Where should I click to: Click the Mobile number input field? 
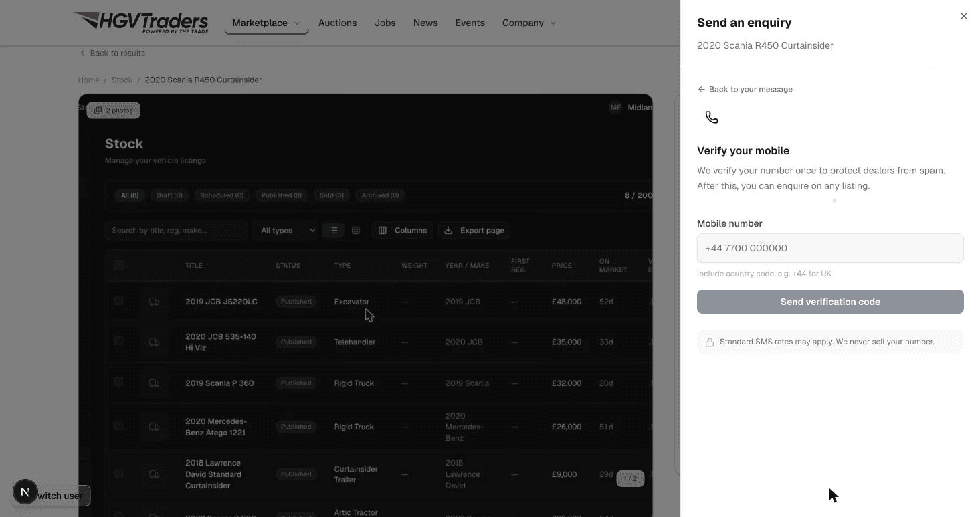[830, 248]
